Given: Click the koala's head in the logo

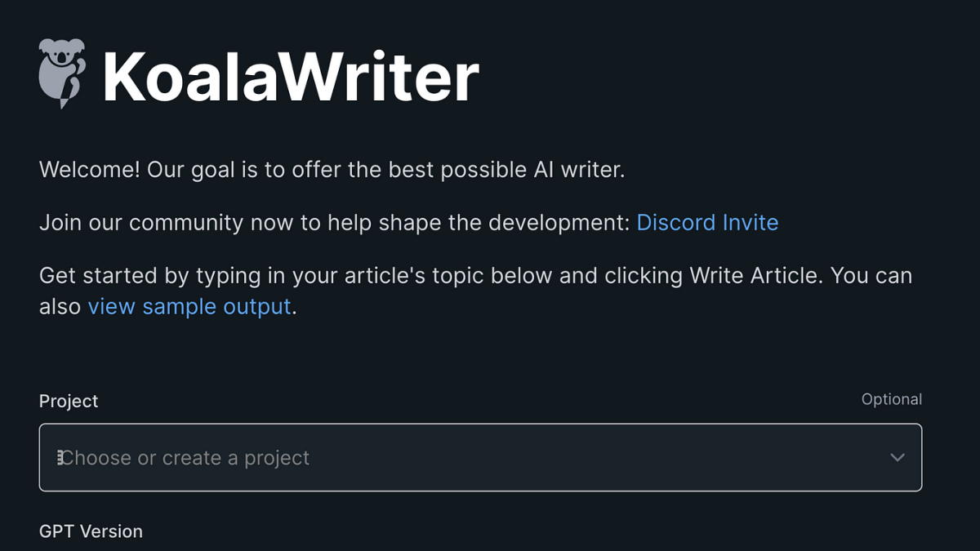Looking at the screenshot, I should point(60,56).
